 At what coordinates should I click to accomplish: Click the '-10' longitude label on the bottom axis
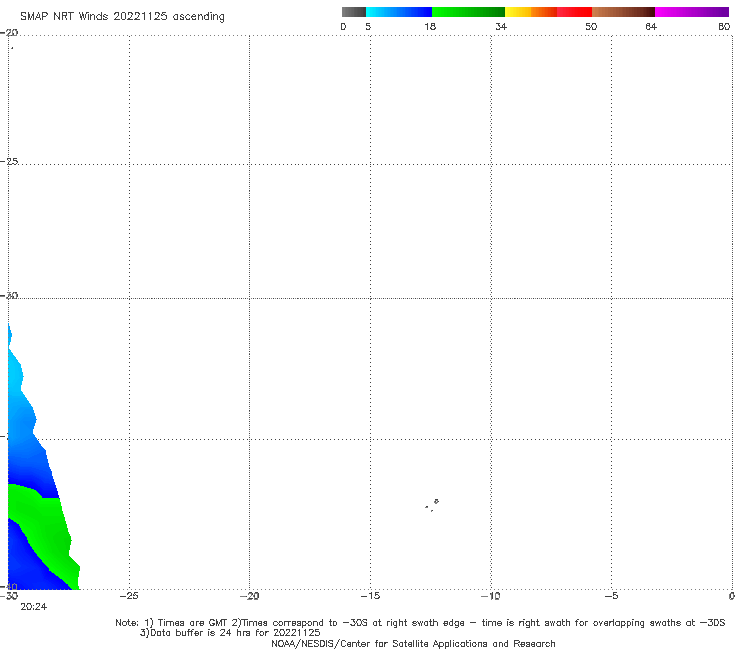(490, 596)
